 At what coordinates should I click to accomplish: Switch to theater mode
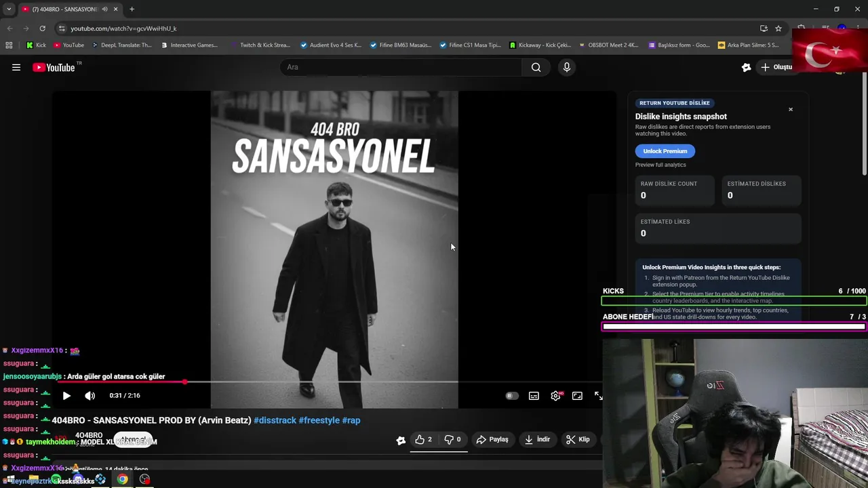coord(577,396)
